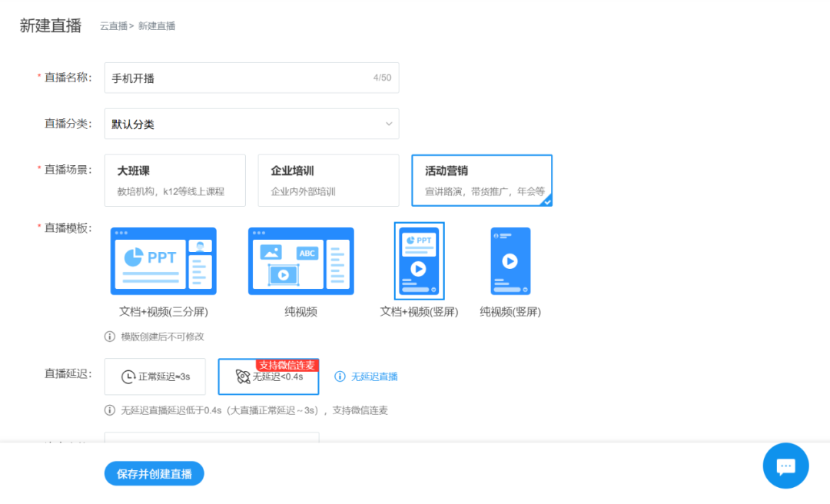The width and height of the screenshot is (830, 504).
Task: Click info icon before 无延迟直播延迟低于0.4s note
Action: click(x=110, y=410)
